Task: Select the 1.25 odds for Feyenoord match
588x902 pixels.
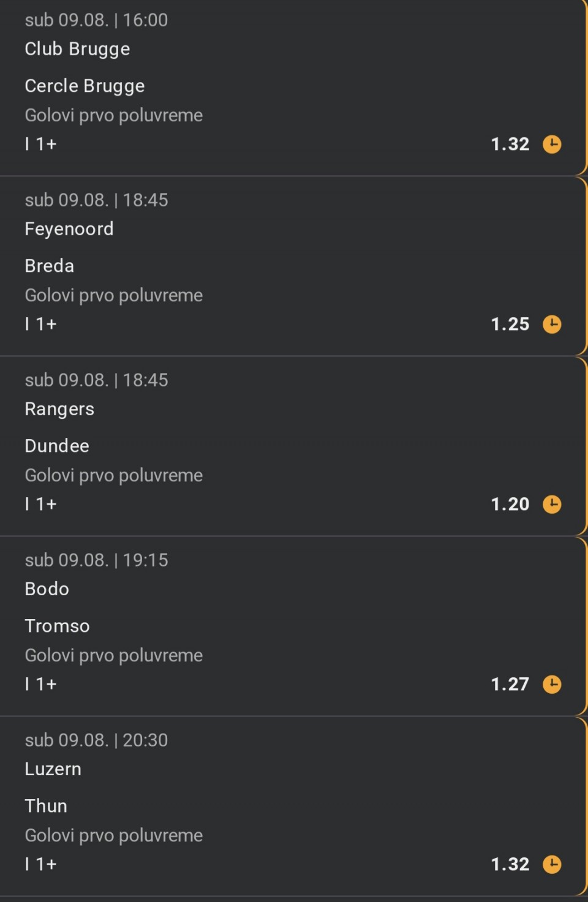Action: (x=510, y=325)
